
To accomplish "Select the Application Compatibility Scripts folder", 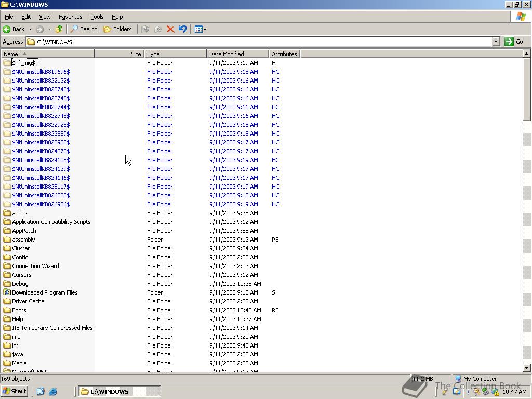I will [x=47, y=221].
